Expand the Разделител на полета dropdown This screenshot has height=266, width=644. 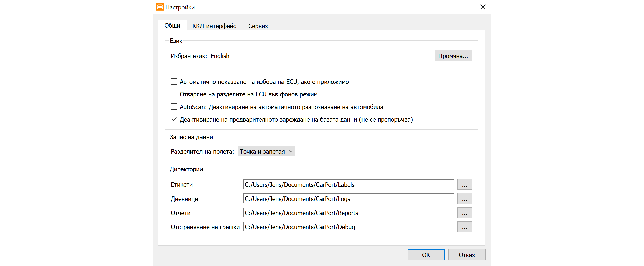point(266,151)
